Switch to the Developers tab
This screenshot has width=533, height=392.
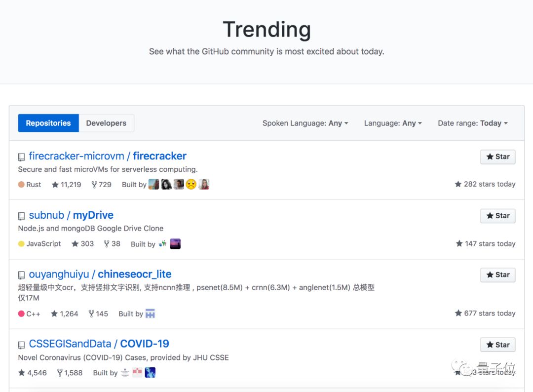(x=107, y=123)
